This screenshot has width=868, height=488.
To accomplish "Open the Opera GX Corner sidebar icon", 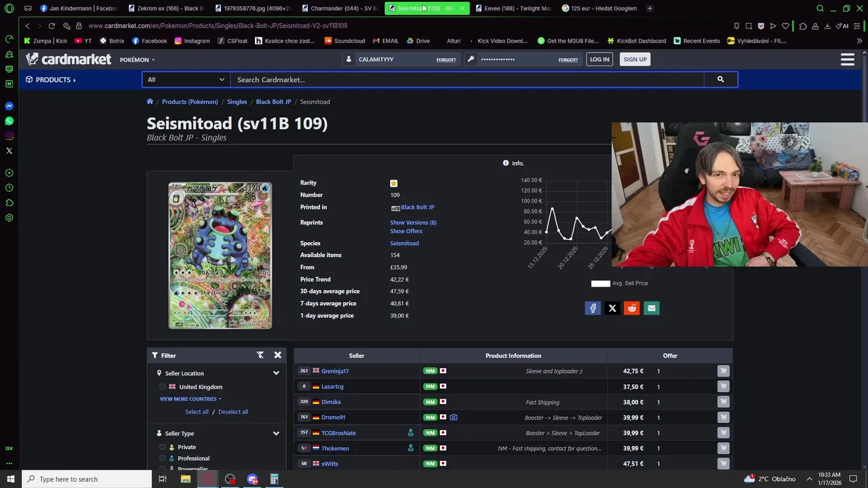I will pyautogui.click(x=9, y=448).
